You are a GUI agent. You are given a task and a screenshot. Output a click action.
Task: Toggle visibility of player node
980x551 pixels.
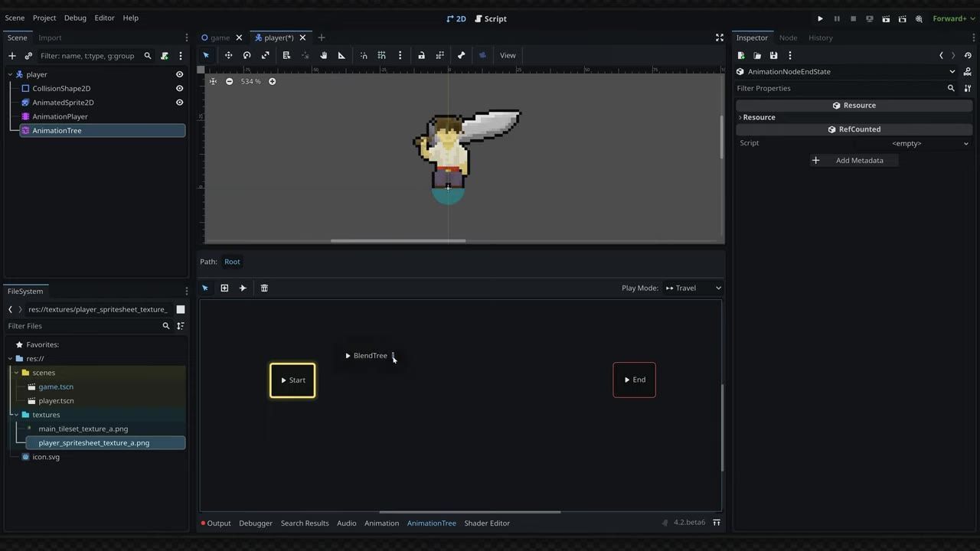[x=179, y=74]
